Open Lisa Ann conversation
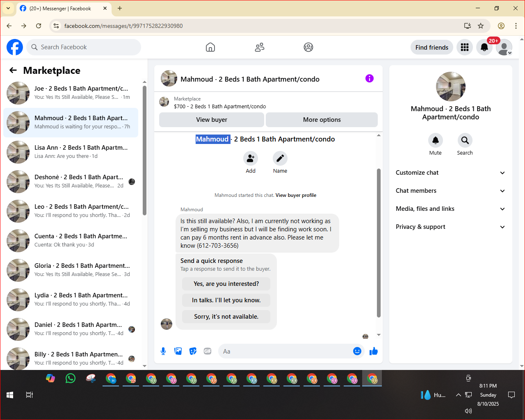The width and height of the screenshot is (525, 420). 71,152
